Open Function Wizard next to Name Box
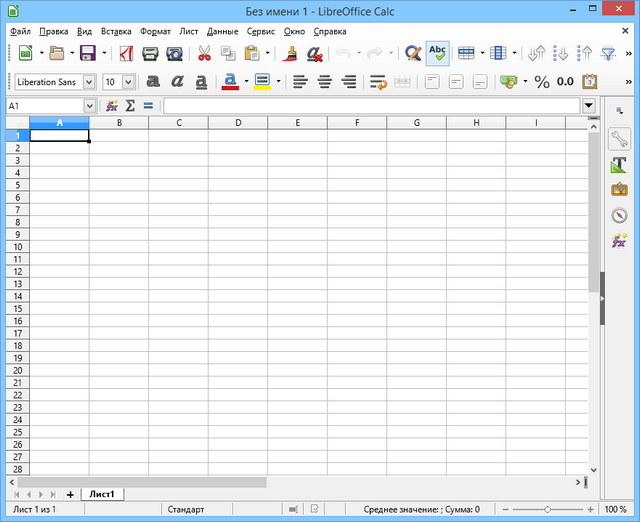The image size is (640, 522). (112, 106)
